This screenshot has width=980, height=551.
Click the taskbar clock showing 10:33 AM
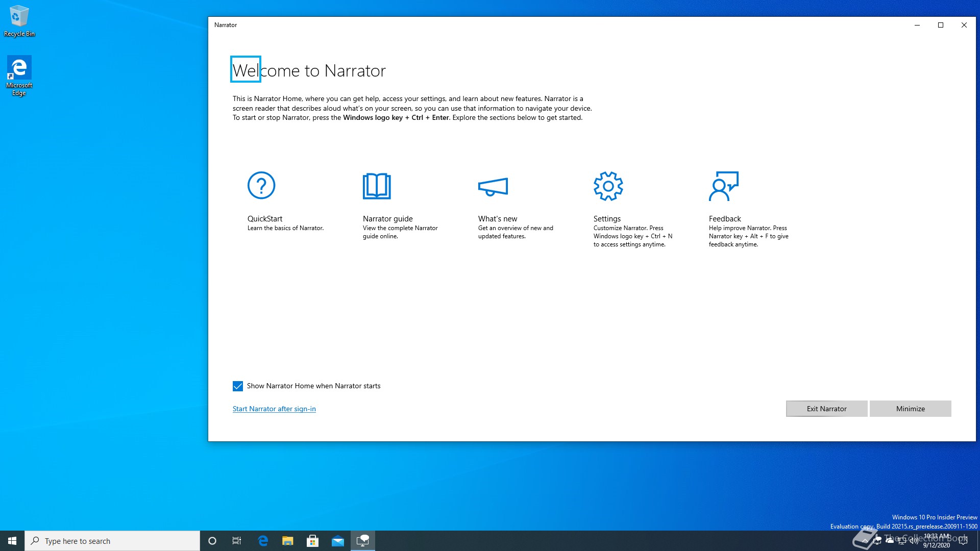(x=937, y=541)
